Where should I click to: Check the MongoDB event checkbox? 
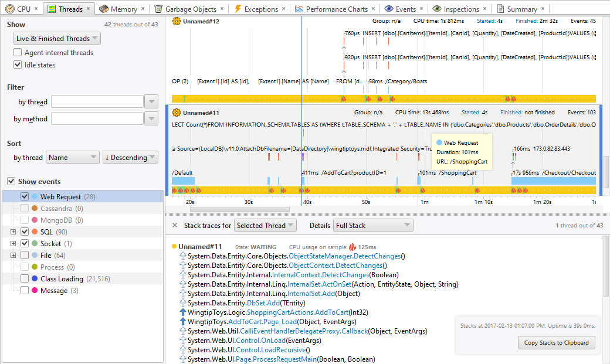pyautogui.click(x=25, y=220)
